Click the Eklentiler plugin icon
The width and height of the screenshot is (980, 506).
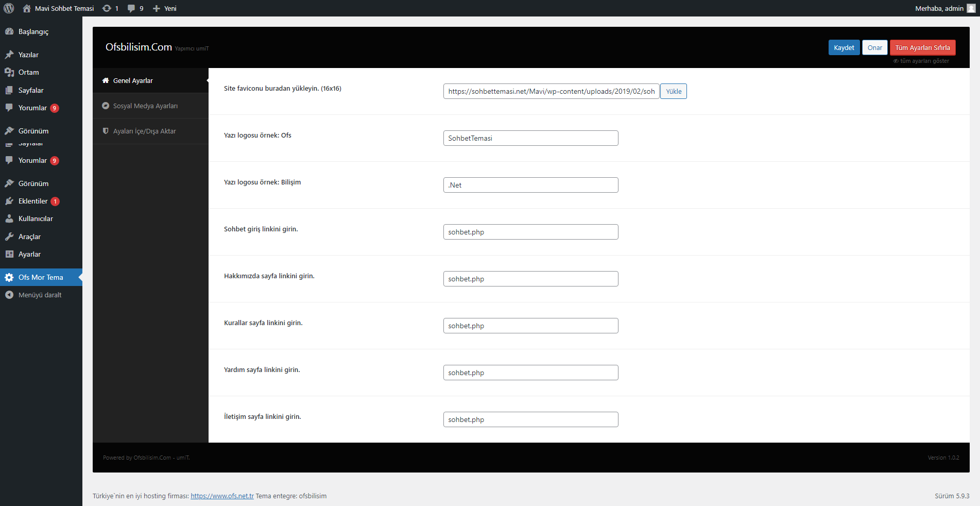coord(9,201)
